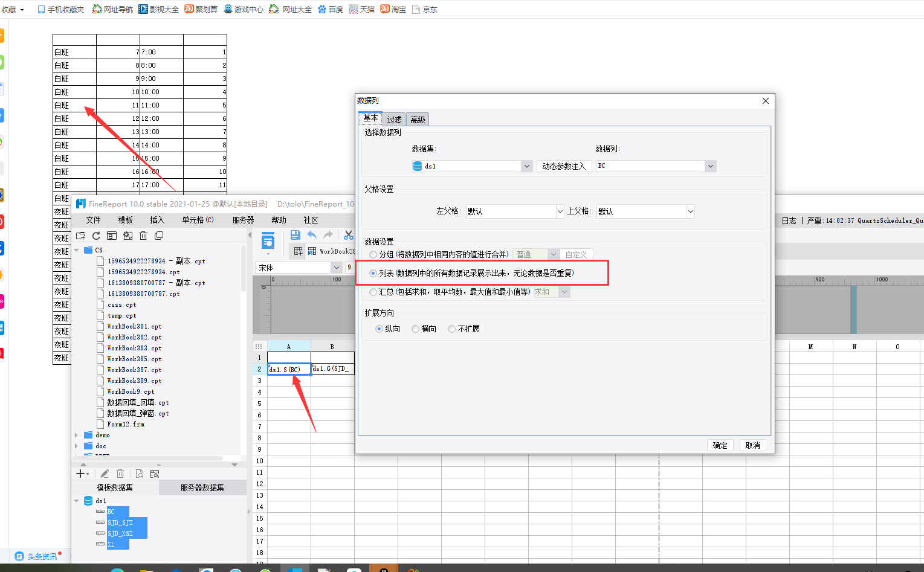Screen dimensions: 924x572
Task: Select cell A2 containing ds1.S(BC)
Action: click(x=289, y=369)
